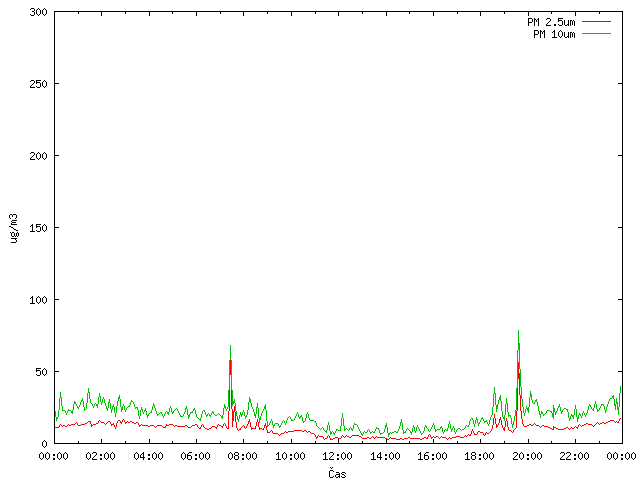Click the x-axis title 'Čas'
Viewport: 640px width, 480px height.
tap(337, 473)
